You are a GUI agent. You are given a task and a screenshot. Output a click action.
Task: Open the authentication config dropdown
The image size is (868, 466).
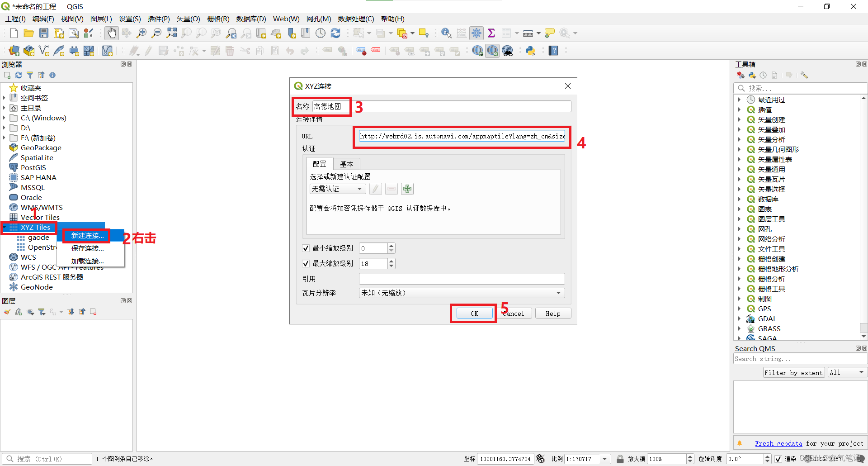coord(338,189)
